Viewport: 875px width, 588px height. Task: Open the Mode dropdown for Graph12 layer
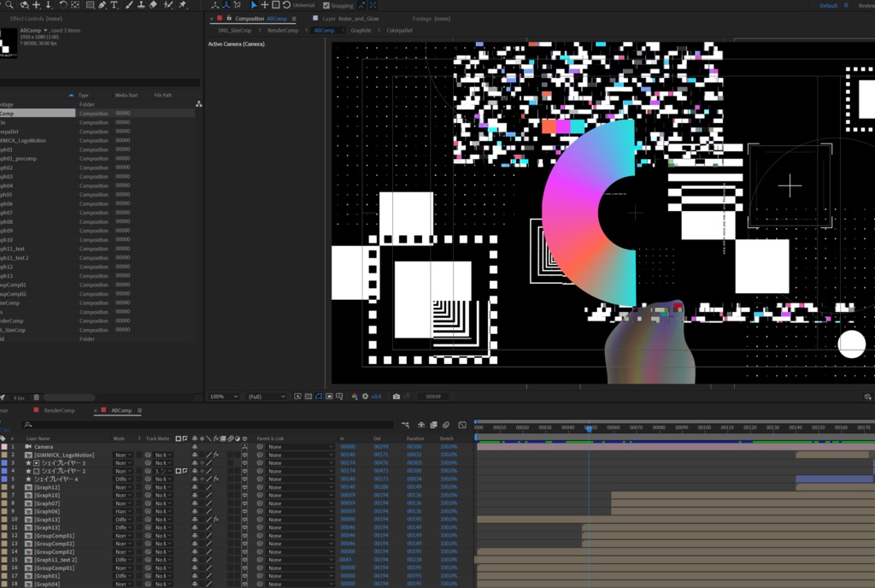click(123, 487)
